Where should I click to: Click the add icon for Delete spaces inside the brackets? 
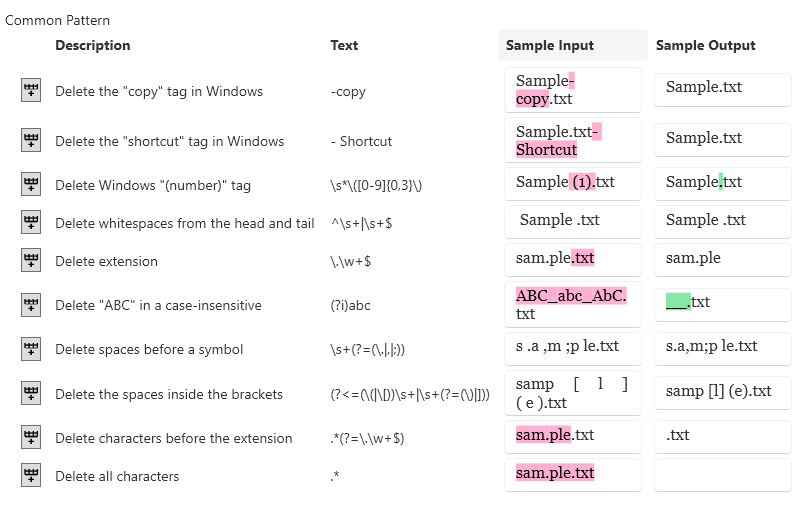click(x=31, y=394)
